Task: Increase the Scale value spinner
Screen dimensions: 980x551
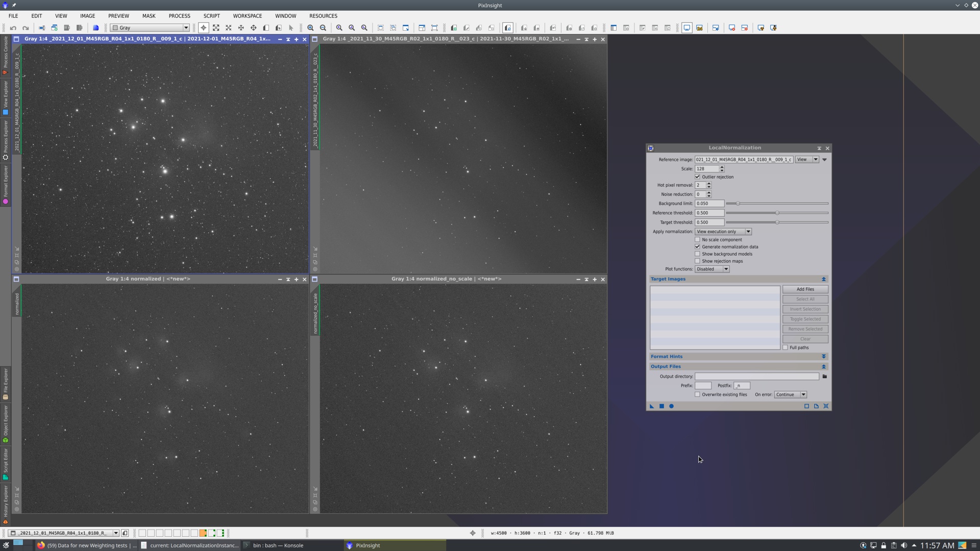Action: (x=722, y=167)
